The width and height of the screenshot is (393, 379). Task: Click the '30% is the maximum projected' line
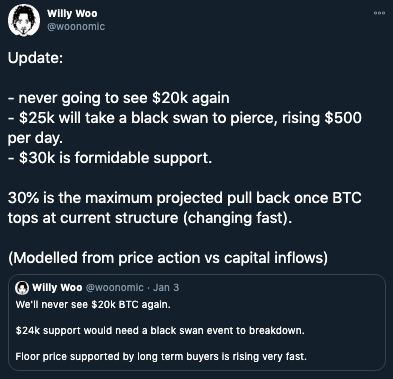coord(185,198)
